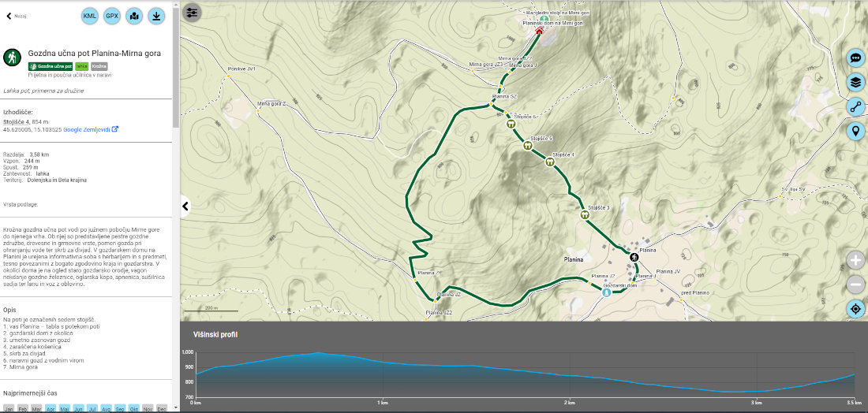This screenshot has width=868, height=413.
Task: Click the Najprimernejši čas heading
Action: 30,393
